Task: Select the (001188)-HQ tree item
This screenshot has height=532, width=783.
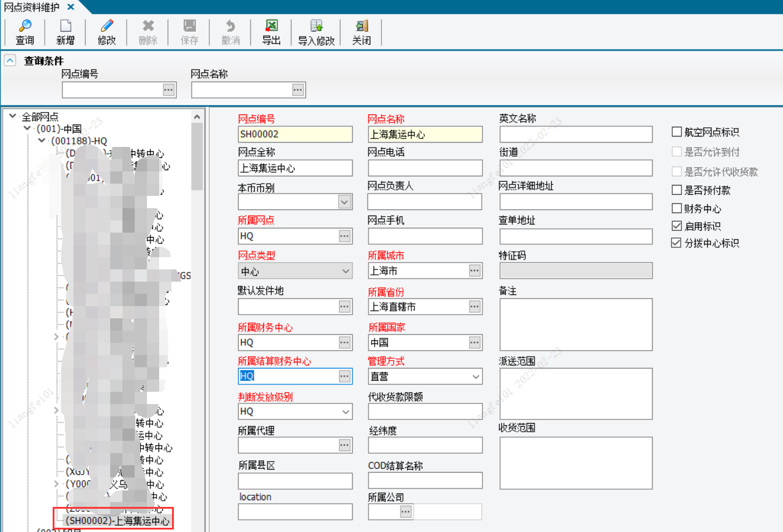Action: tap(79, 141)
